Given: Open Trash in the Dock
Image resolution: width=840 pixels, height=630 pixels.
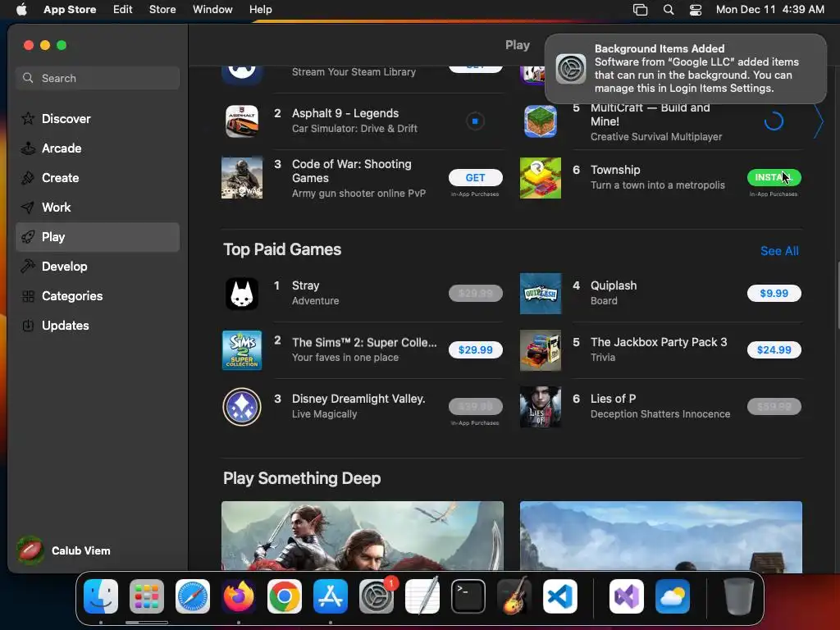Looking at the screenshot, I should [739, 596].
